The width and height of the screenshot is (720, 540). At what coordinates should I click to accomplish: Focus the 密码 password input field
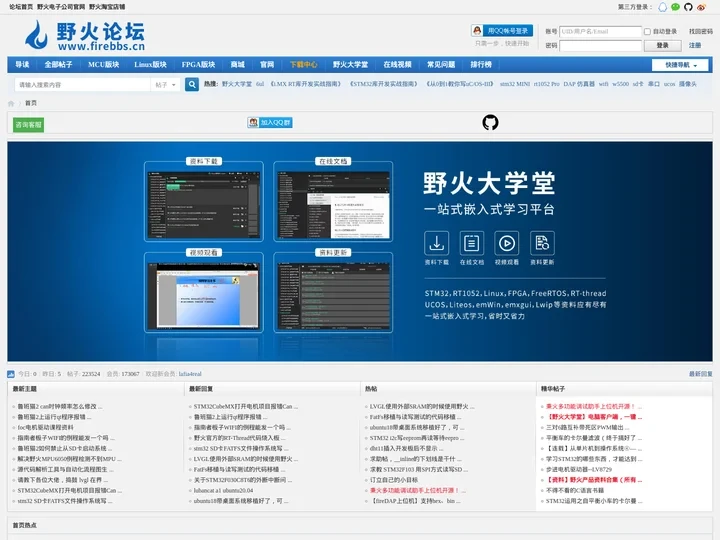pos(600,45)
